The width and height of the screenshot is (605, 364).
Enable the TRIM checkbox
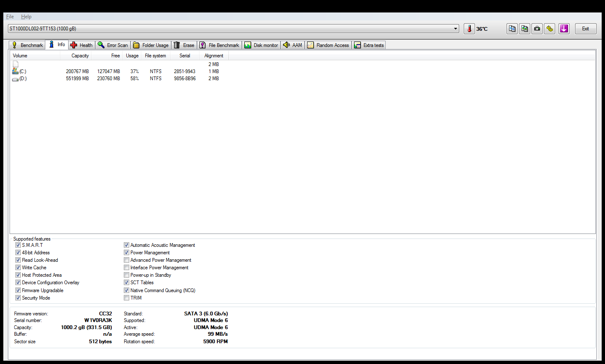126,298
